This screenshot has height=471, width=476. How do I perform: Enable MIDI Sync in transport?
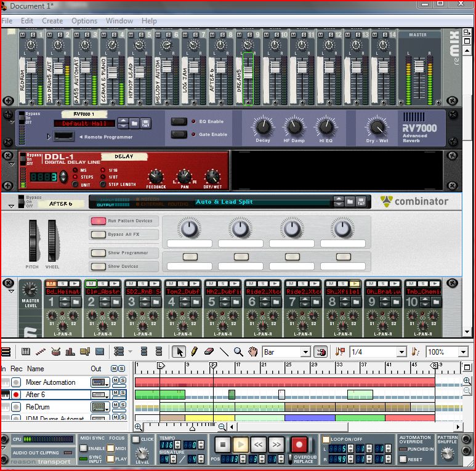point(83,448)
